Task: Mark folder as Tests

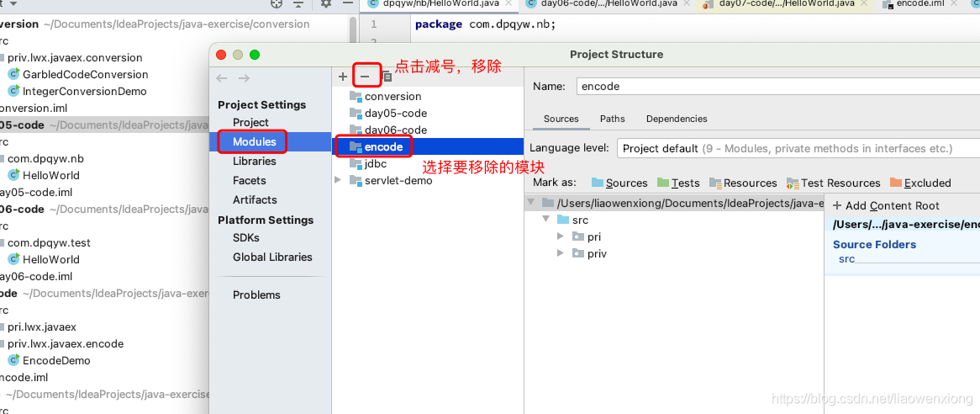Action: click(x=678, y=183)
